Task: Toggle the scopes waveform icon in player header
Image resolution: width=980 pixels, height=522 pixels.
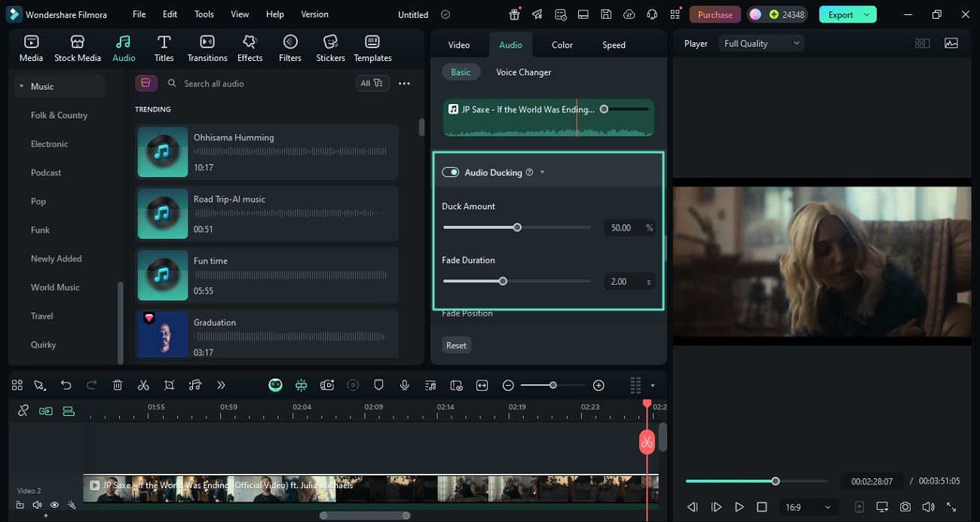Action: tap(951, 44)
